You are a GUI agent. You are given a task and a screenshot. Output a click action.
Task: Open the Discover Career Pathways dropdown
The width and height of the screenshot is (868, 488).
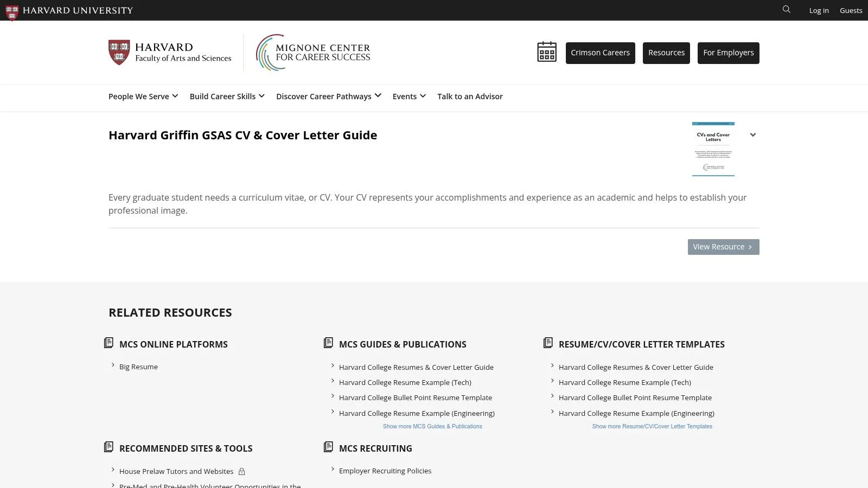point(328,96)
